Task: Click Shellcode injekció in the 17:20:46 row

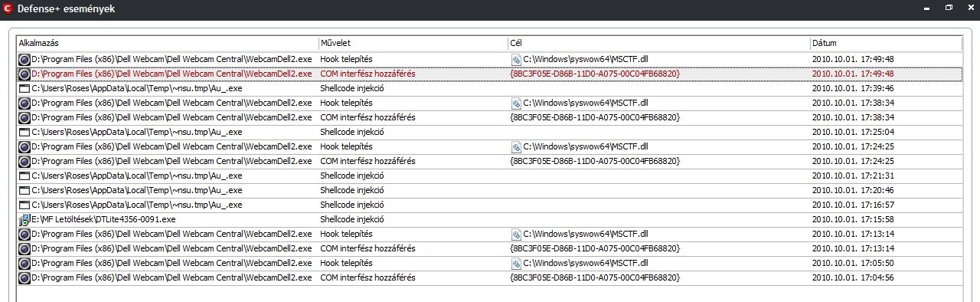Action: [x=351, y=190]
